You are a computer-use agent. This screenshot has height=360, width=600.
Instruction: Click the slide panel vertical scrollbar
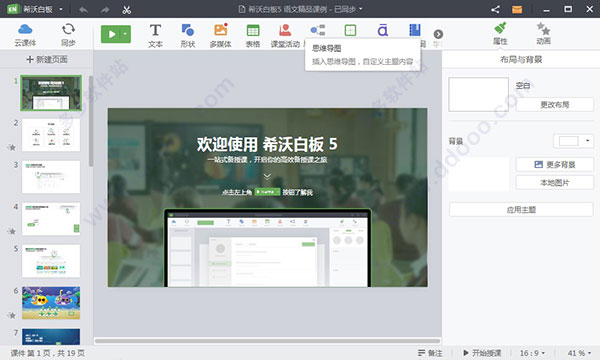(x=91, y=121)
